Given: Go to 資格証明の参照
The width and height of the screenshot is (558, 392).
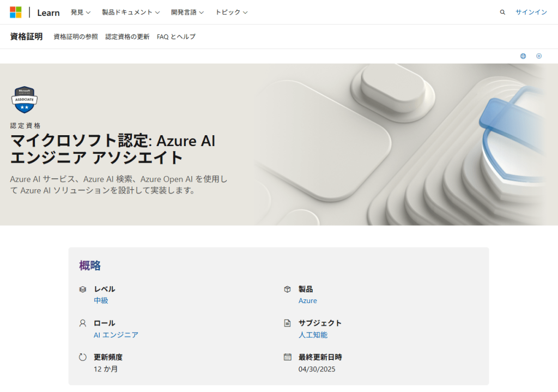Looking at the screenshot, I should pyautogui.click(x=75, y=37).
